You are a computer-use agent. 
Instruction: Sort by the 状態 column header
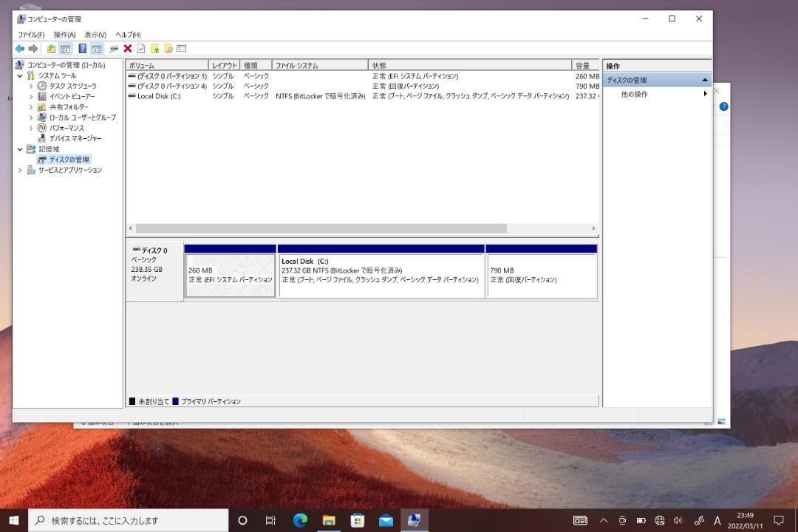(x=470, y=65)
